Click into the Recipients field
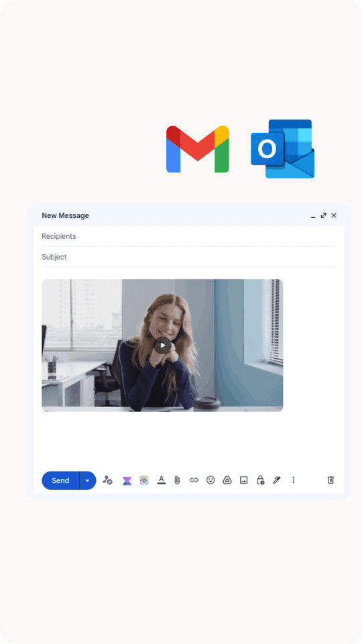Viewport: 362px width, 644px height. tap(189, 236)
